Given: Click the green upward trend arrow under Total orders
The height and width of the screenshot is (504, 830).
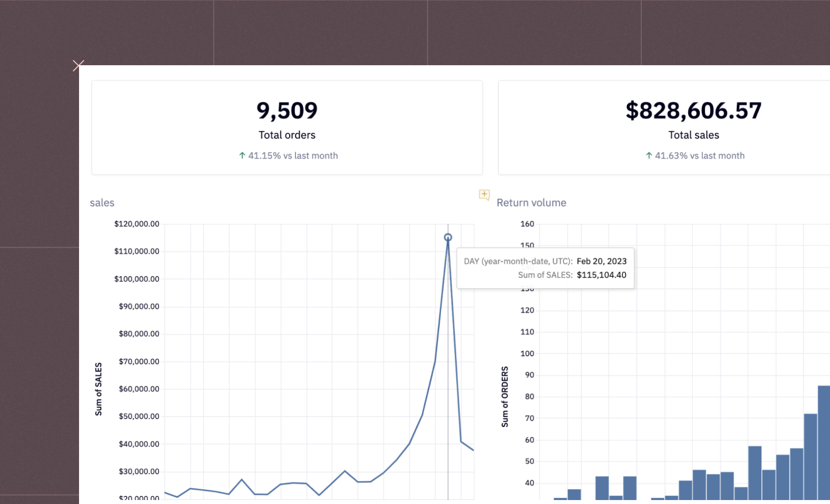Looking at the screenshot, I should coord(242,155).
